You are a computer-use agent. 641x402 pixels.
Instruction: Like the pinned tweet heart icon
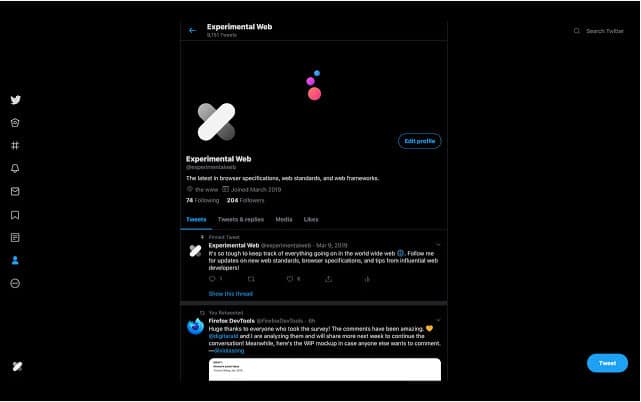coord(290,279)
